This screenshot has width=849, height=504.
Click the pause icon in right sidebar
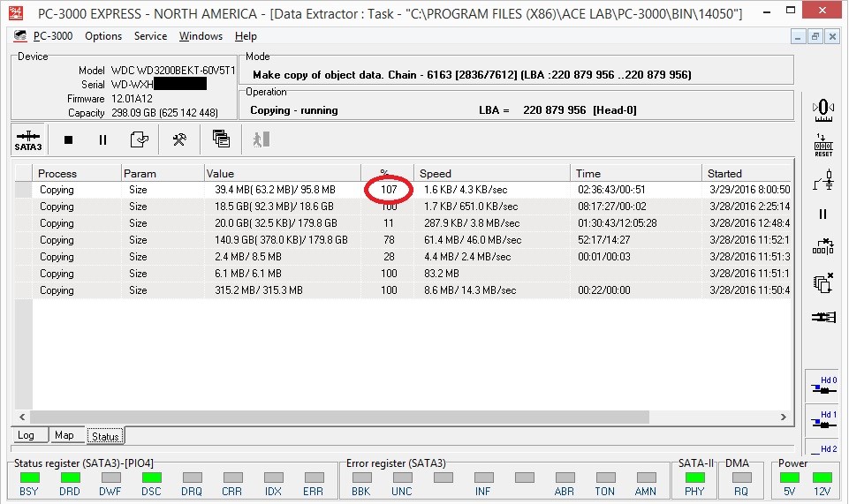tap(823, 214)
